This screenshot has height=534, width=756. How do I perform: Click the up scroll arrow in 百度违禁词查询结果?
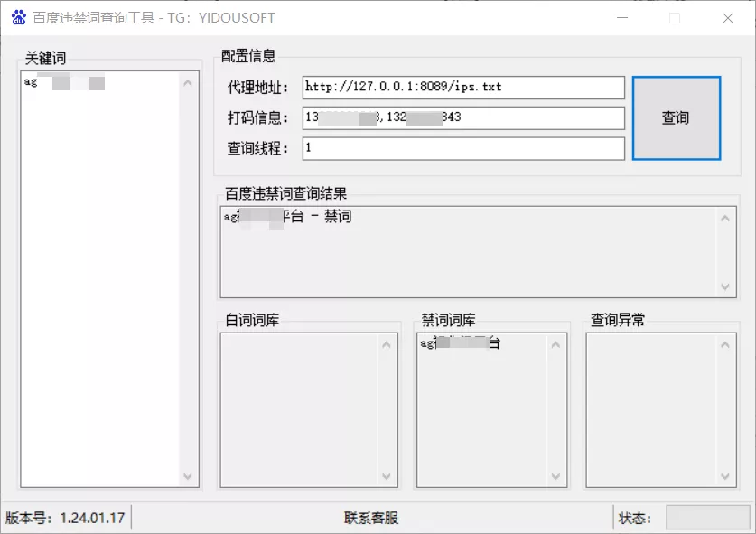pos(724,219)
